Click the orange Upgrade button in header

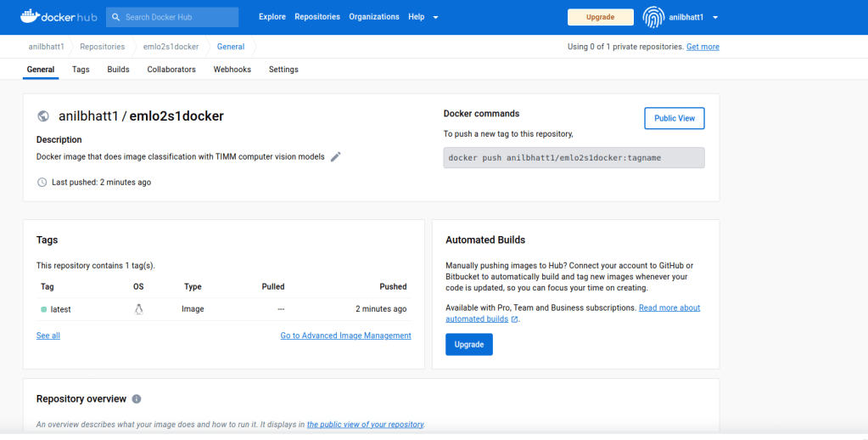[x=600, y=17]
